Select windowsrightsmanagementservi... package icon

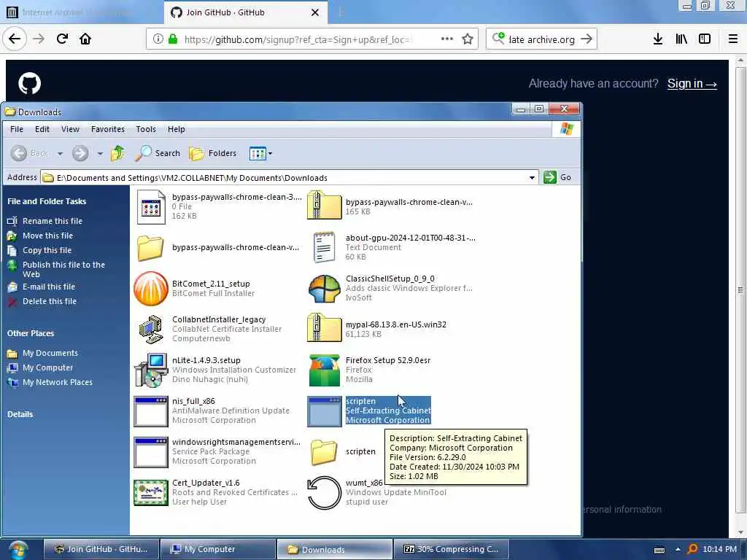coord(151,452)
